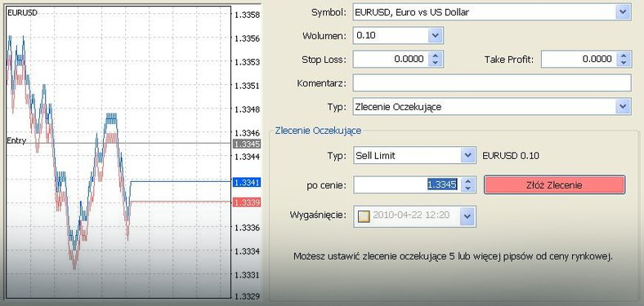
Task: Open the Symbol dropdown arrow
Action: coord(623,12)
